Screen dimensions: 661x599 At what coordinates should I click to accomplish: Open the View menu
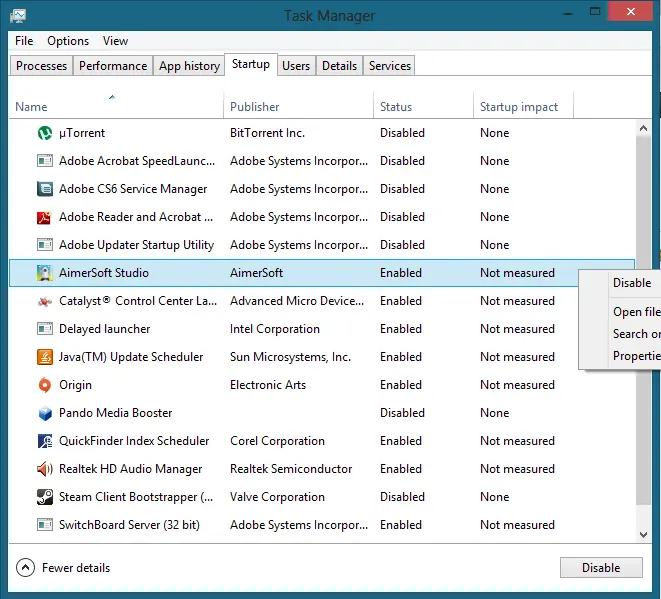click(115, 41)
